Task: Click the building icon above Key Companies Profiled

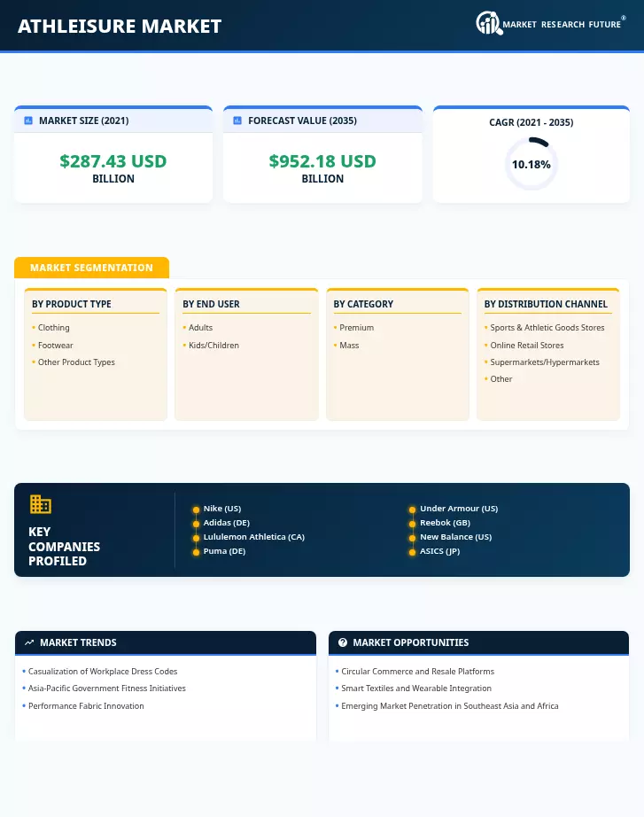Action: click(x=40, y=504)
